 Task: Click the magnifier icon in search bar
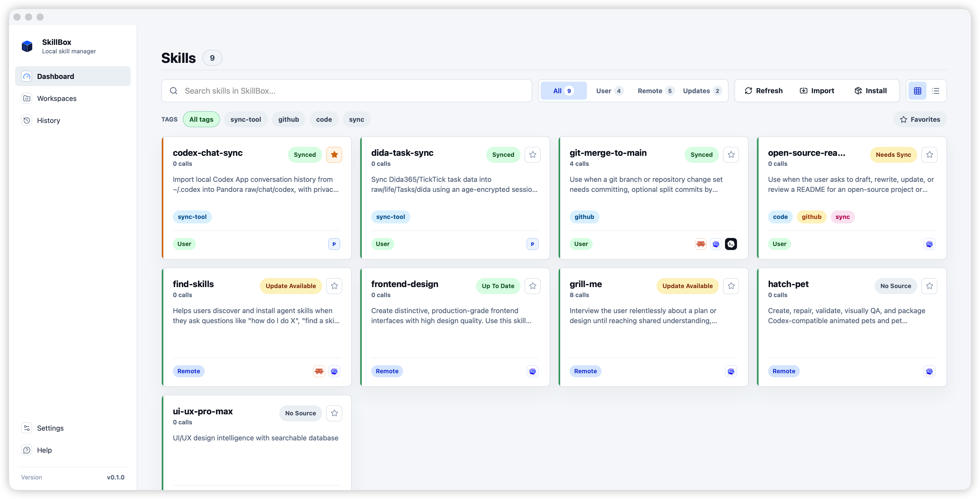173,91
